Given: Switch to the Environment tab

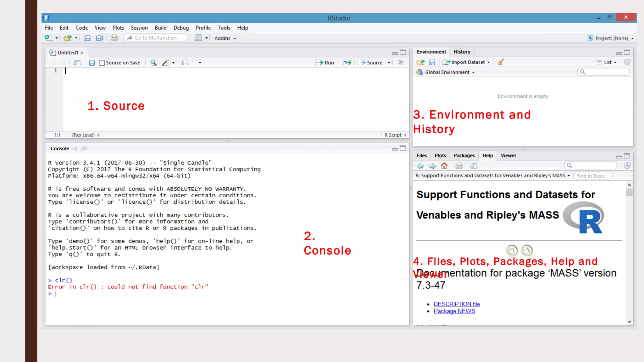Looking at the screenshot, I should tap(431, 52).
